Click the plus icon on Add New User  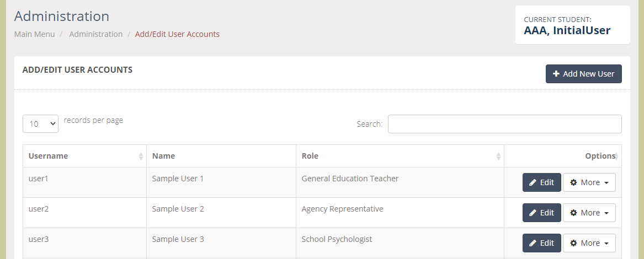pyautogui.click(x=556, y=74)
